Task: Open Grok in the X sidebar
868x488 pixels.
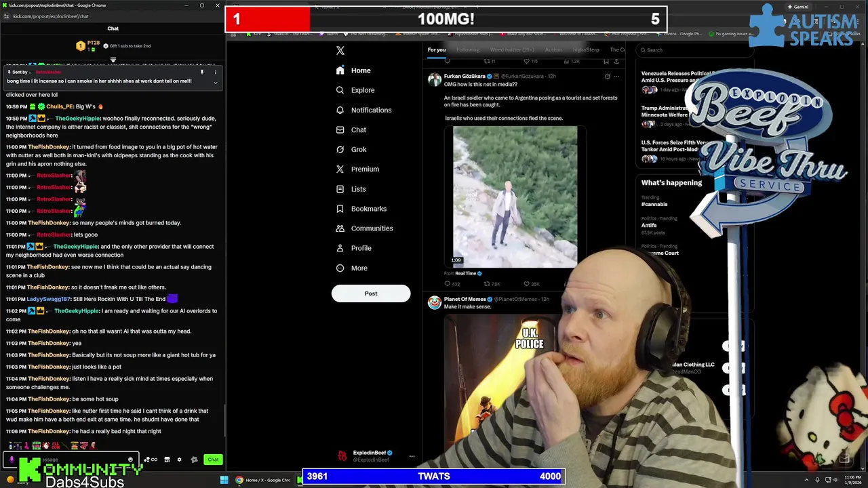Action: tap(351, 149)
